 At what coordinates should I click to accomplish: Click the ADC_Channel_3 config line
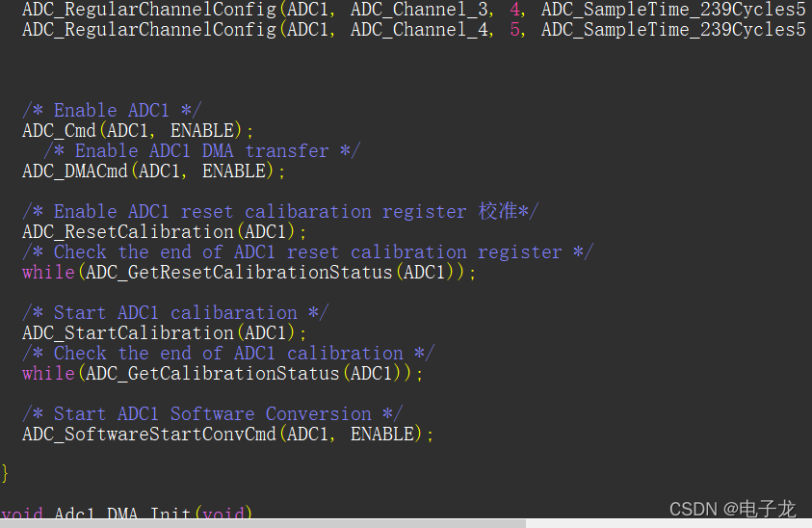pyautogui.click(x=414, y=10)
